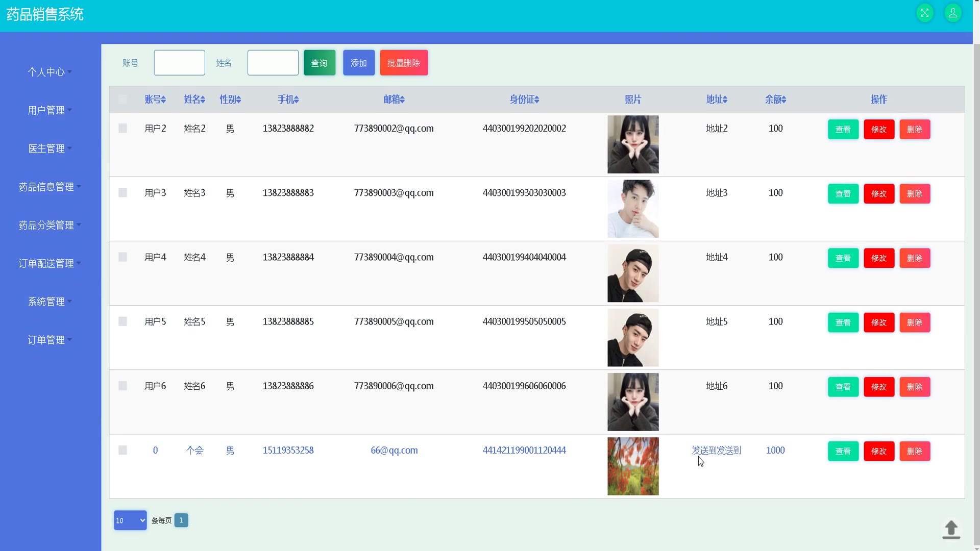This screenshot has height=551, width=980.
Task: Focus the 姓名 search input field
Action: click(273, 63)
